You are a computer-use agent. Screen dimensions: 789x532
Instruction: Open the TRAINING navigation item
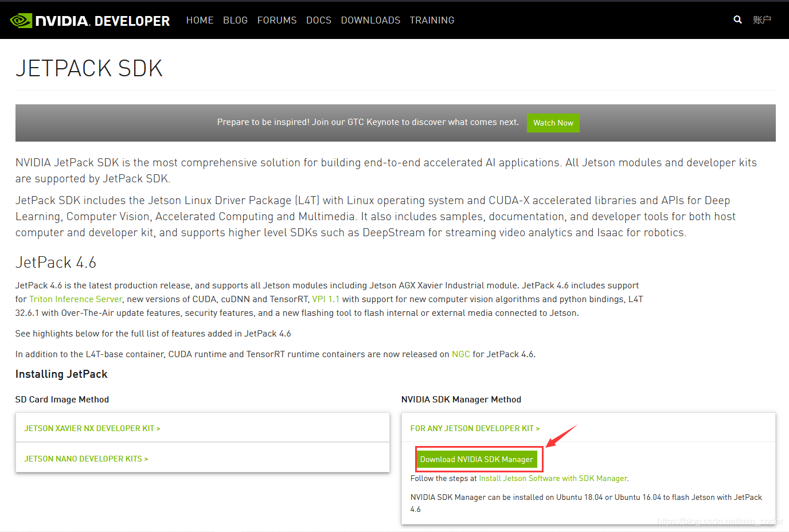(x=432, y=20)
